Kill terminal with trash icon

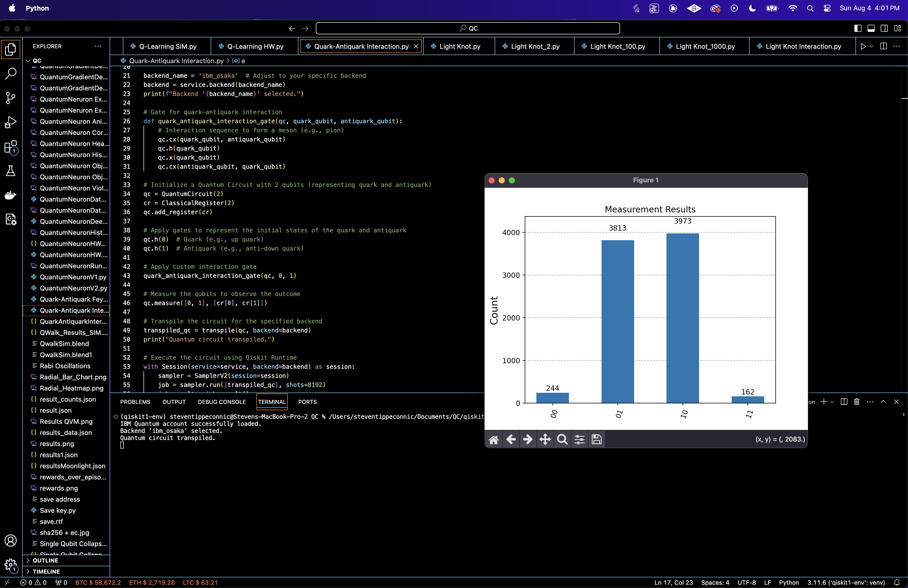pyautogui.click(x=856, y=402)
